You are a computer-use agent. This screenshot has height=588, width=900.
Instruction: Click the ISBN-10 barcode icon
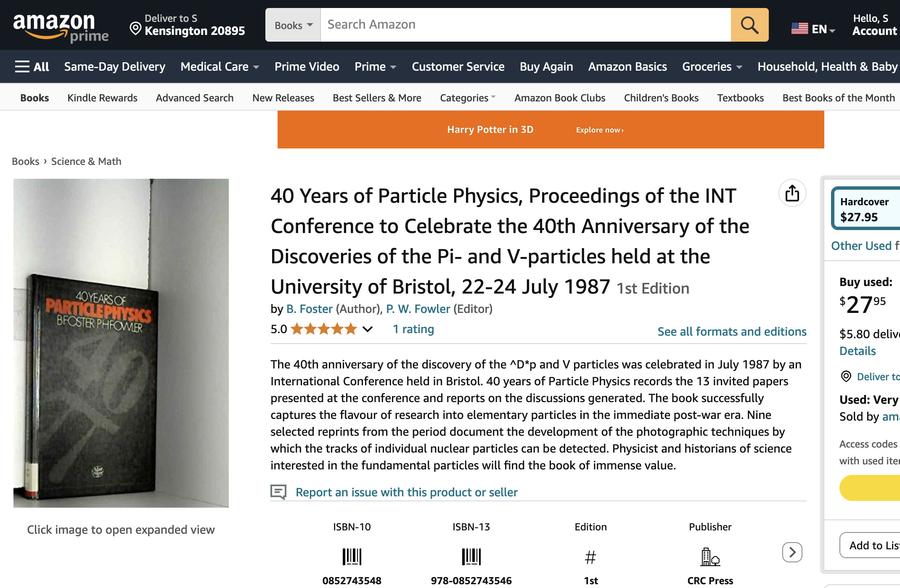tap(352, 557)
